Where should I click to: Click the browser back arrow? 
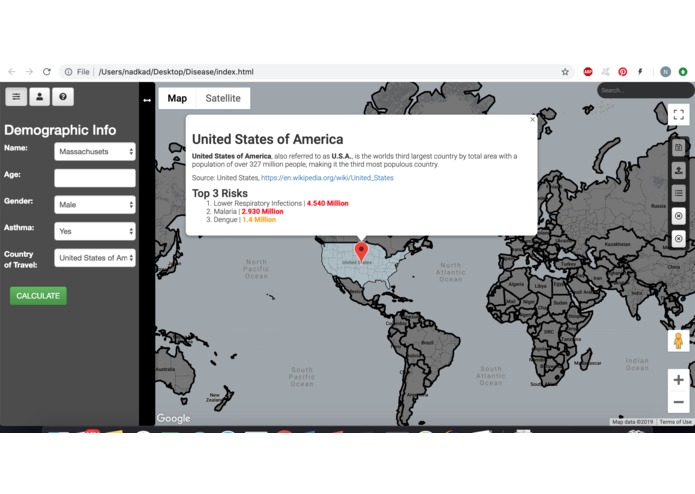tap(12, 72)
